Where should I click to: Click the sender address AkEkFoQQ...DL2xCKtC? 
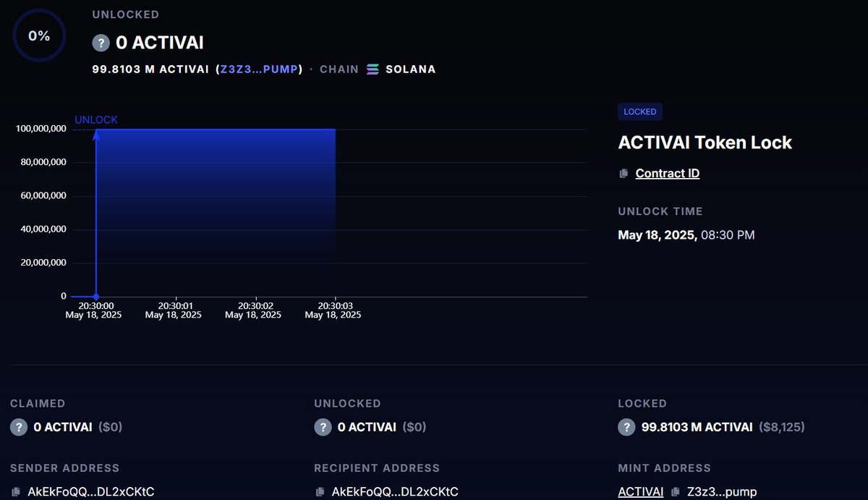click(x=90, y=492)
